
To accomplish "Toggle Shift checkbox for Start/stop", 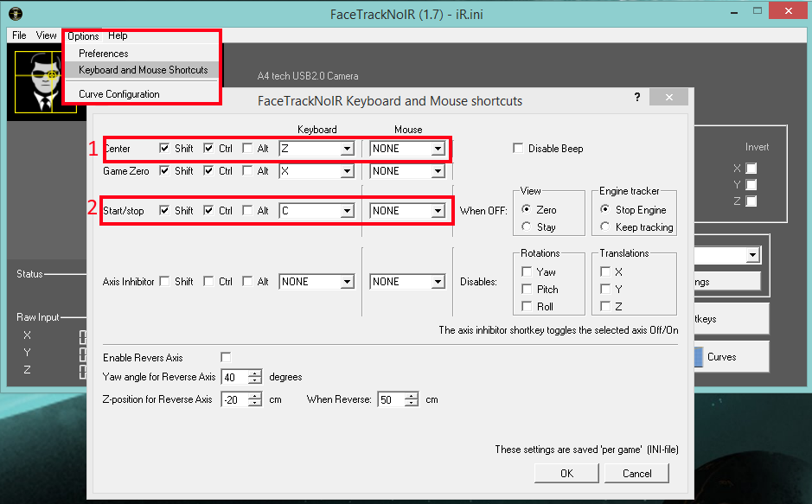I will click(x=164, y=211).
